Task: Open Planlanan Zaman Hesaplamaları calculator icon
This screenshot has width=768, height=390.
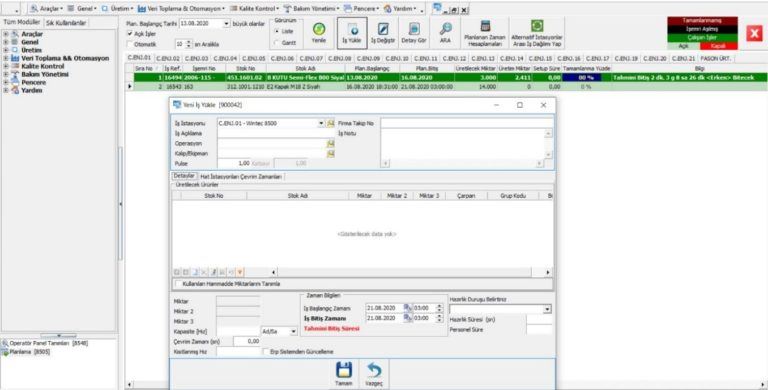Action: tap(485, 26)
